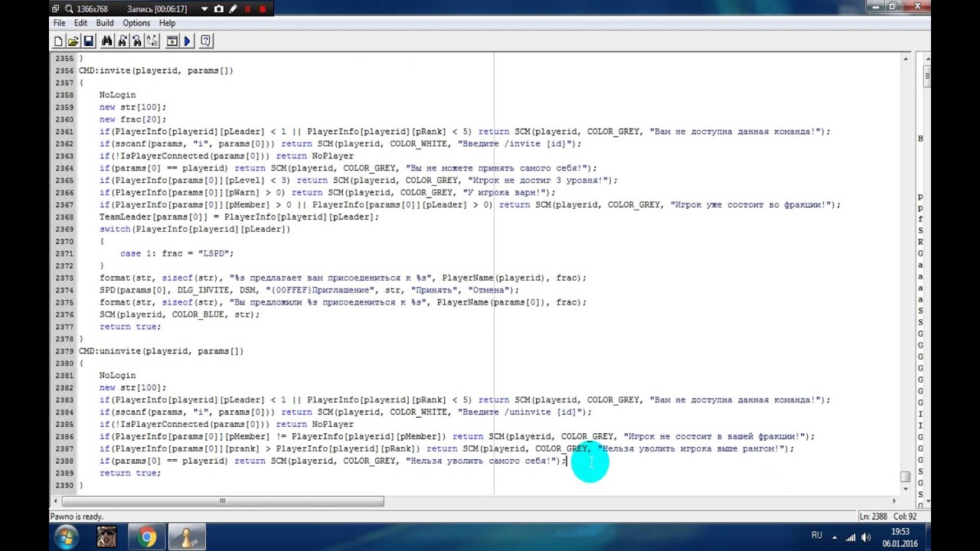980x551 pixels.
Task: Stop the screen recording
Action: pos(263,8)
